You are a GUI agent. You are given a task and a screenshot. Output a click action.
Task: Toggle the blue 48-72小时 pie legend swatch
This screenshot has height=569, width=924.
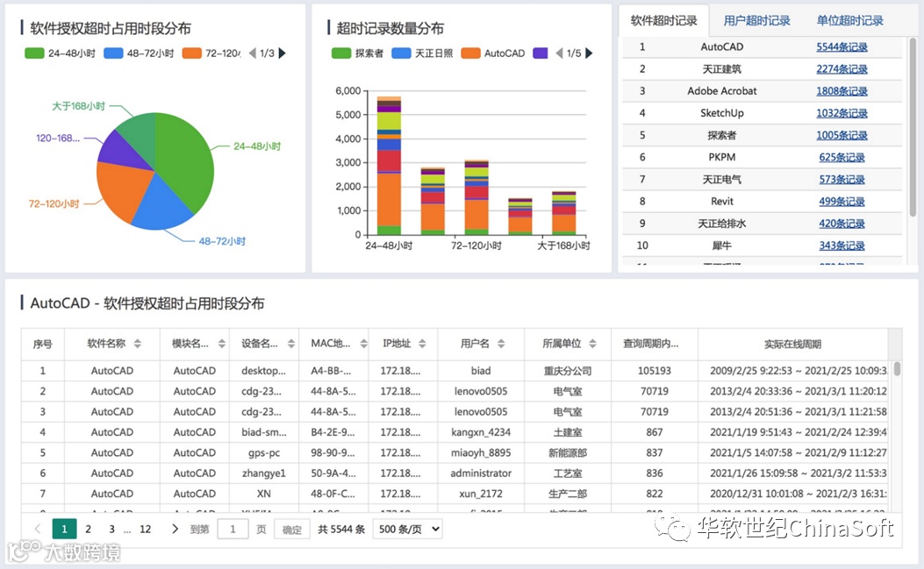tap(113, 53)
